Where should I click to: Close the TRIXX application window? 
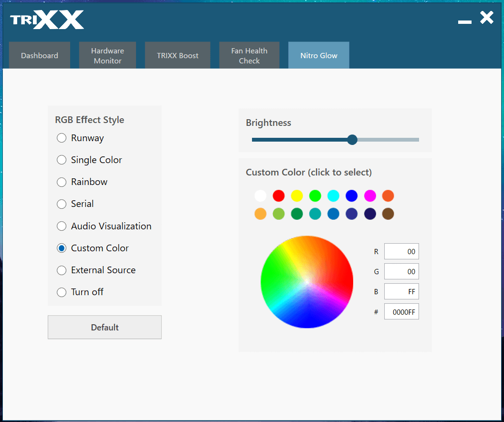487,17
